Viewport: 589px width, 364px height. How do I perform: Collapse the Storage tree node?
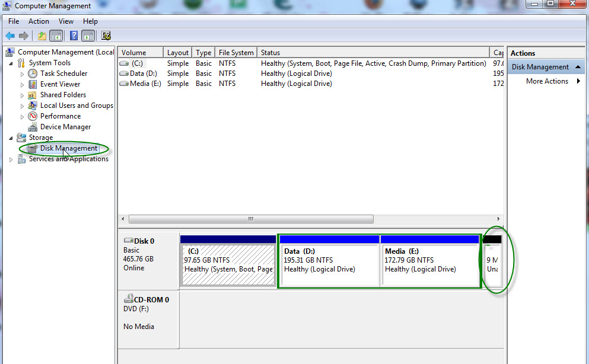11,138
